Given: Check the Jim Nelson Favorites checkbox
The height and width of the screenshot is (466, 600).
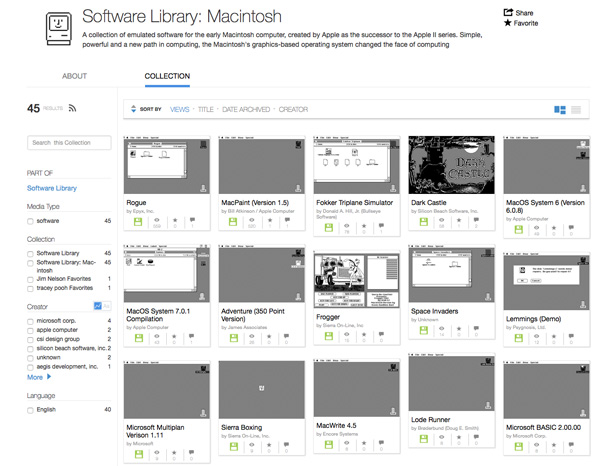Looking at the screenshot, I should point(30,279).
